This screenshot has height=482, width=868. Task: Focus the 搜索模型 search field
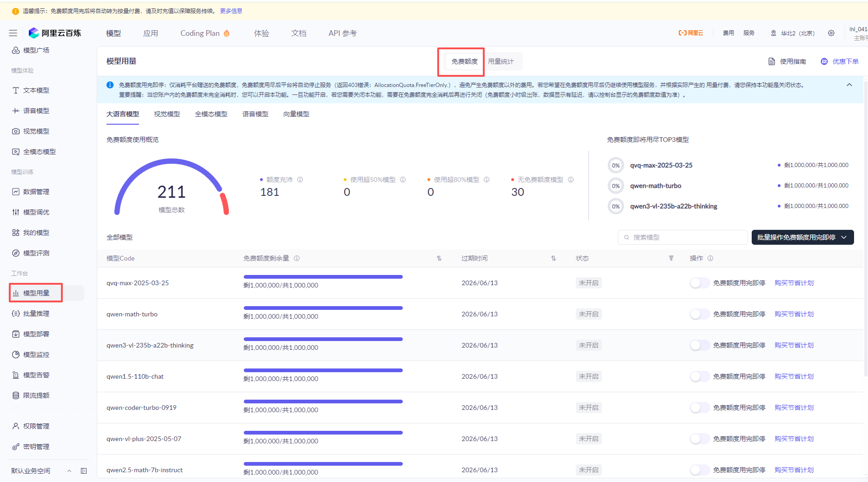tap(682, 237)
